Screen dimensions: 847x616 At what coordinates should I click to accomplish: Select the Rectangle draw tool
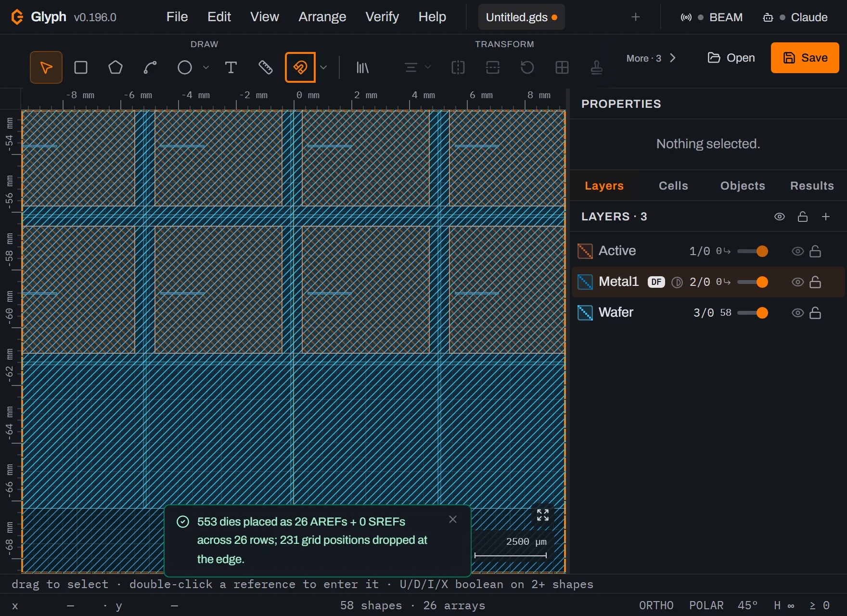[81, 67]
